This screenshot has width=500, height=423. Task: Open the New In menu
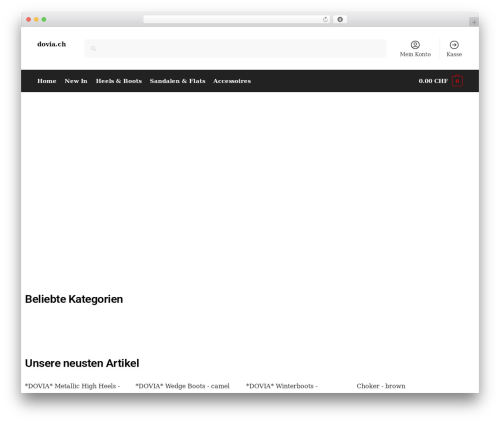click(x=76, y=81)
